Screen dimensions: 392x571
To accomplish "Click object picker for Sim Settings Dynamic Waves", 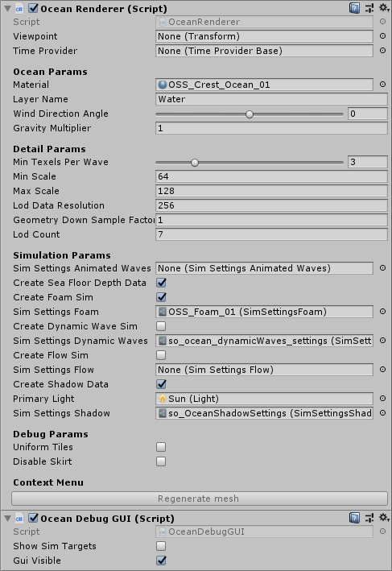I will click(382, 341).
